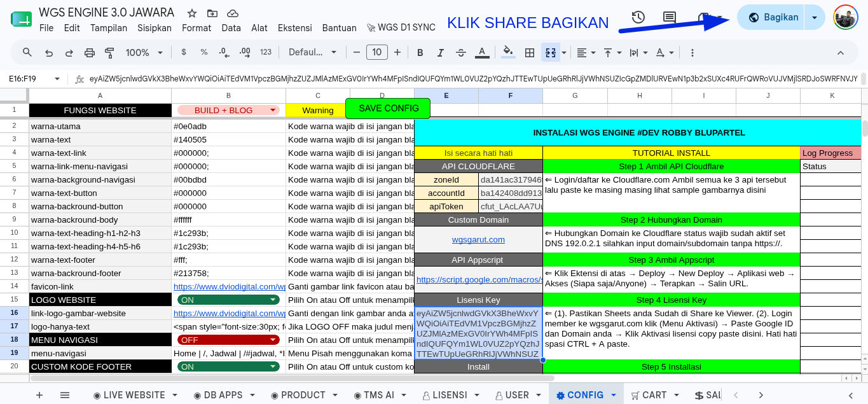This screenshot has height=404, width=868.
Task: Toggle strikethrough formatting
Action: coord(461,52)
